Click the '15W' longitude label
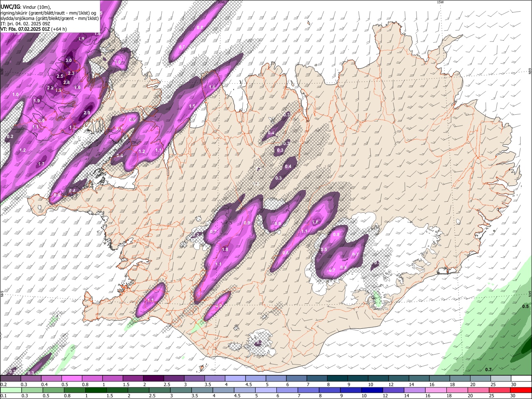This screenshot has height=399, width=532. pyautogui.click(x=441, y=2)
